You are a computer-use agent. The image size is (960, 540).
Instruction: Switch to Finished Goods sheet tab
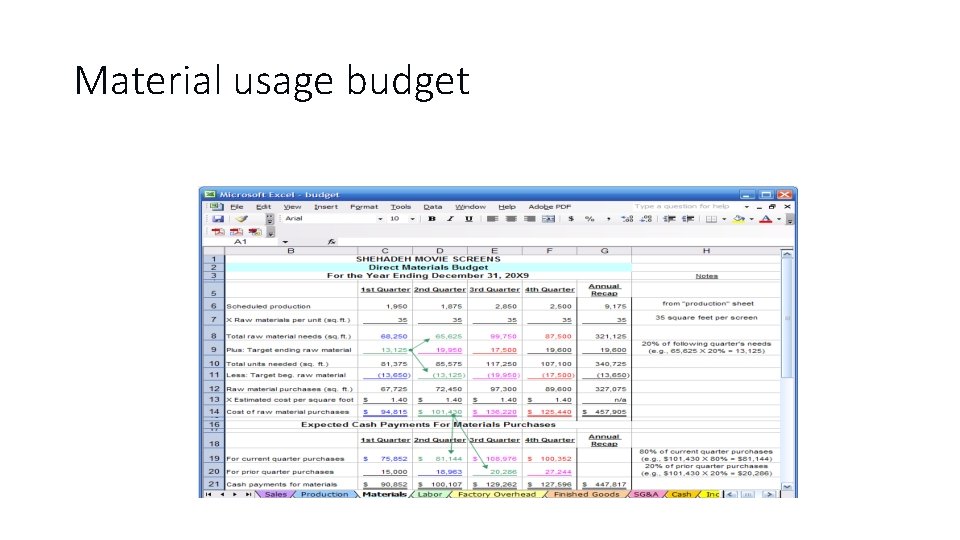point(587,494)
